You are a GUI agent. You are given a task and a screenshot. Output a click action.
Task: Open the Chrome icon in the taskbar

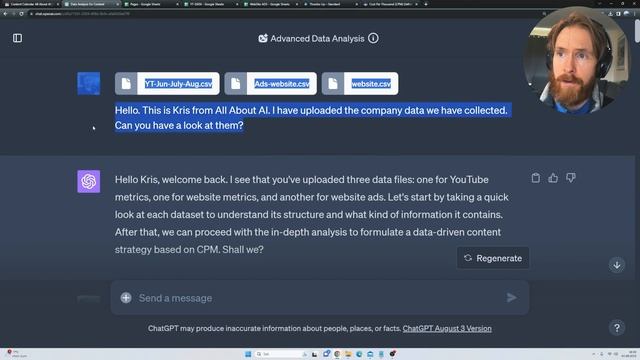click(x=337, y=354)
